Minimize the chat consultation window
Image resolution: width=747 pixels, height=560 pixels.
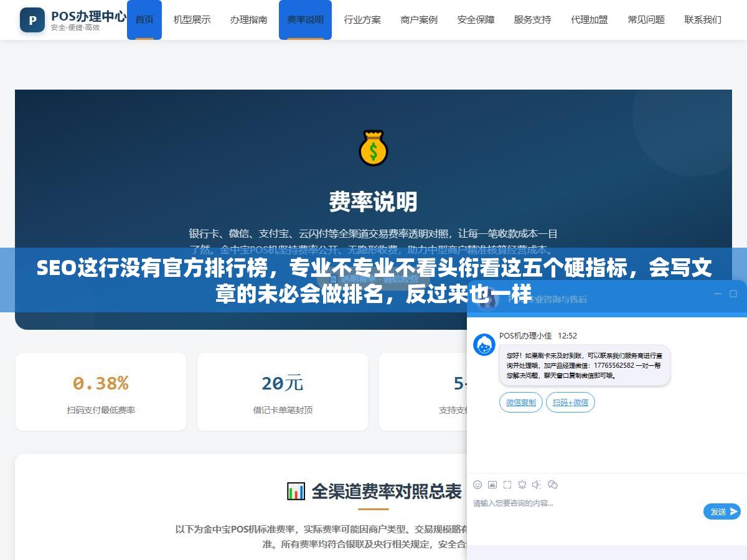point(718,294)
